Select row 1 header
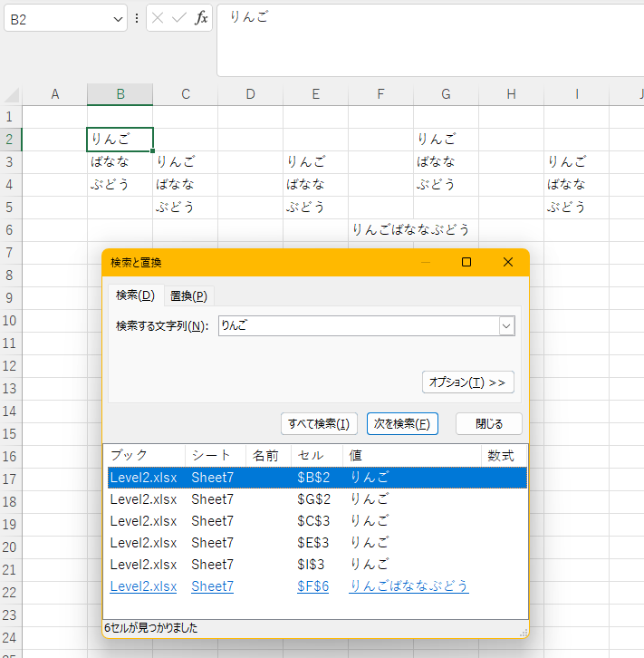Viewport: 644px width, 658px height. pos(10,117)
